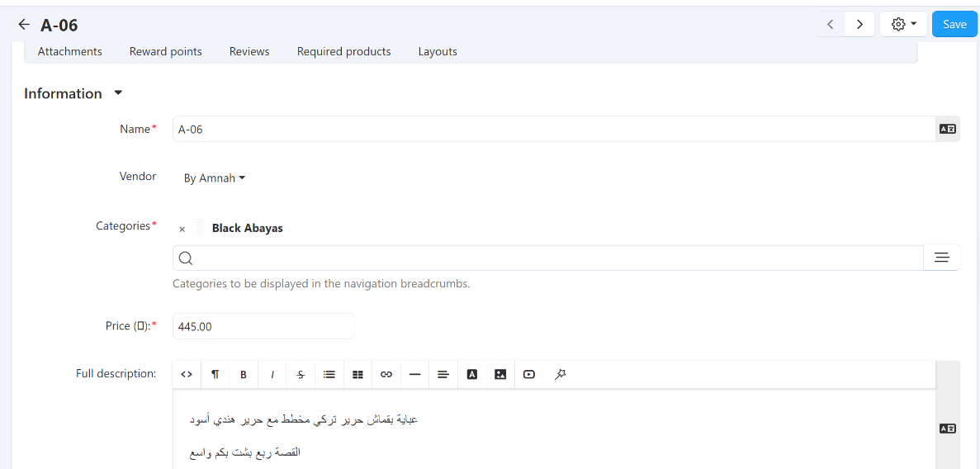980x469 pixels.
Task: Insert a video into the description
Action: (x=529, y=374)
